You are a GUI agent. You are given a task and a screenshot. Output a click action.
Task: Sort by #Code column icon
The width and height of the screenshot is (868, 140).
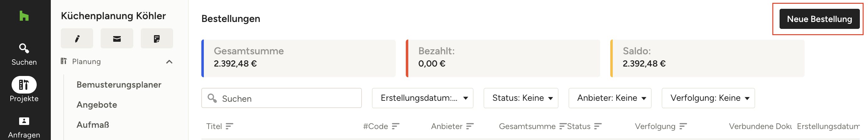[395, 126]
